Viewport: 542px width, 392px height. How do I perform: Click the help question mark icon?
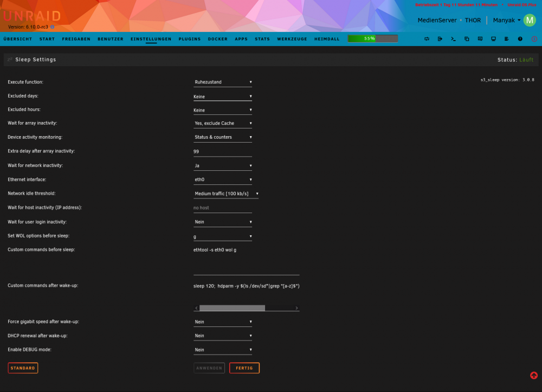coord(520,39)
